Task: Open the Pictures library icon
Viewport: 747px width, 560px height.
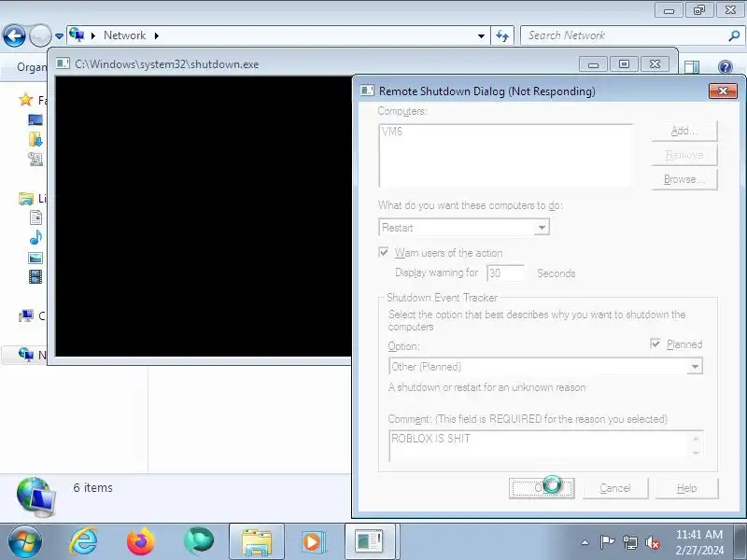Action: click(35, 258)
